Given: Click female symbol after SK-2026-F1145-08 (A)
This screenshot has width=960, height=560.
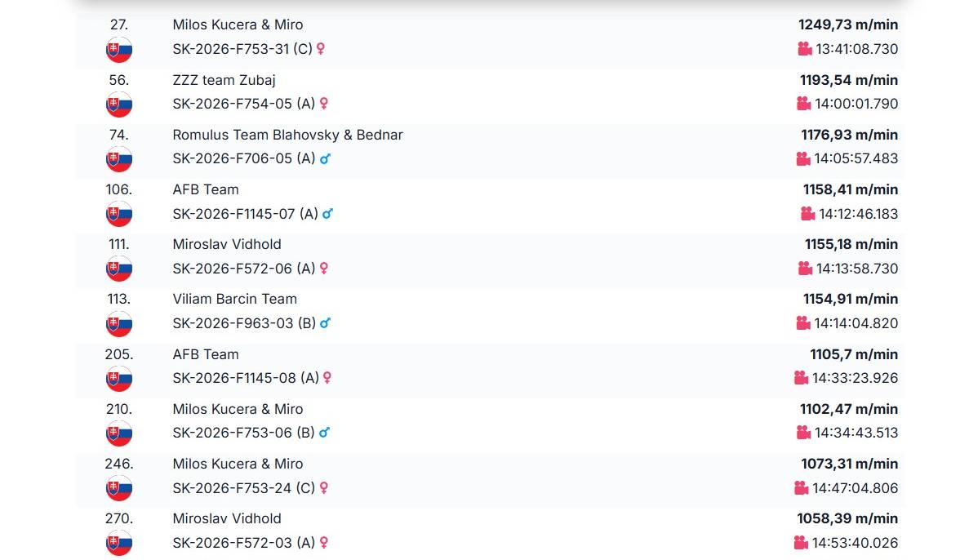Looking at the screenshot, I should click(x=327, y=378).
